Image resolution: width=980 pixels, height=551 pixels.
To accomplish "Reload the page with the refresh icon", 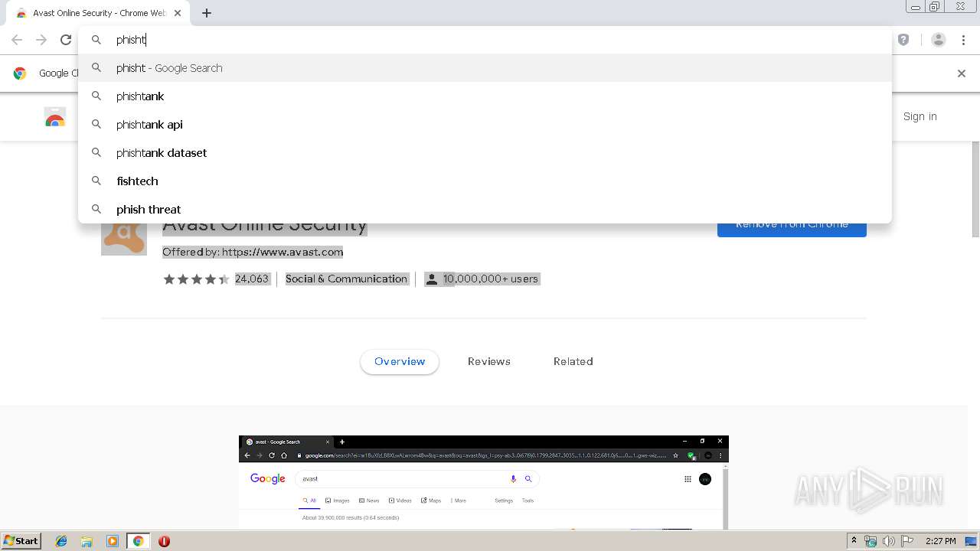I will tap(66, 40).
